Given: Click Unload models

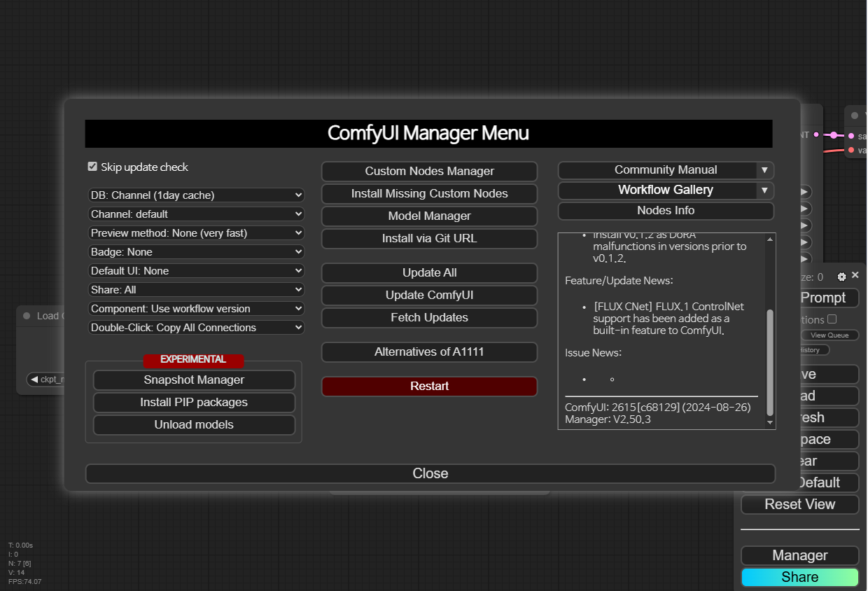Looking at the screenshot, I should coord(194,425).
